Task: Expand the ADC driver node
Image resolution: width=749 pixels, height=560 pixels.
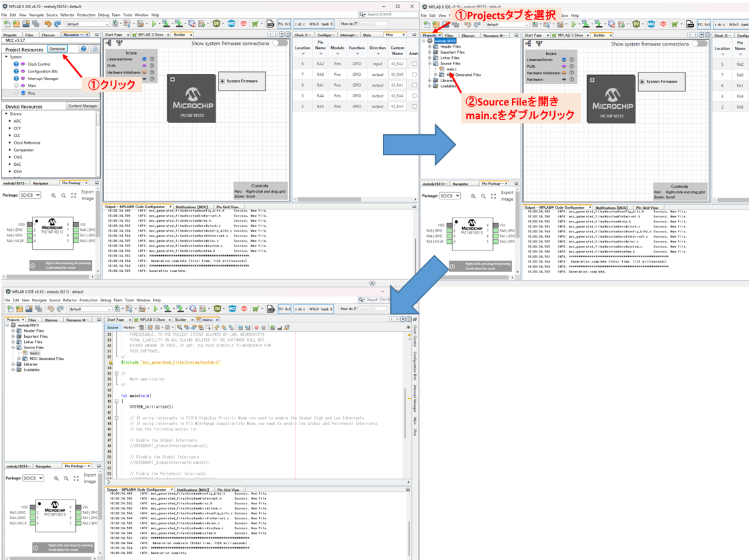Action: click(10, 122)
